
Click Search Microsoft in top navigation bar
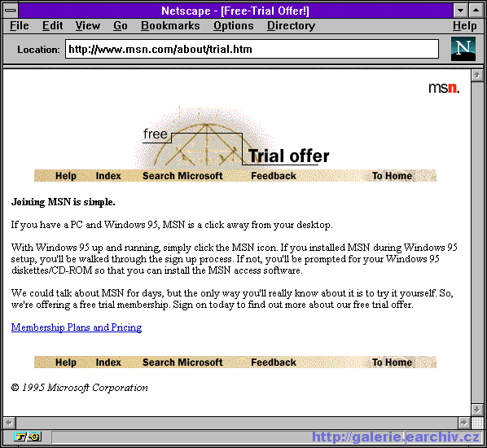coord(182,176)
